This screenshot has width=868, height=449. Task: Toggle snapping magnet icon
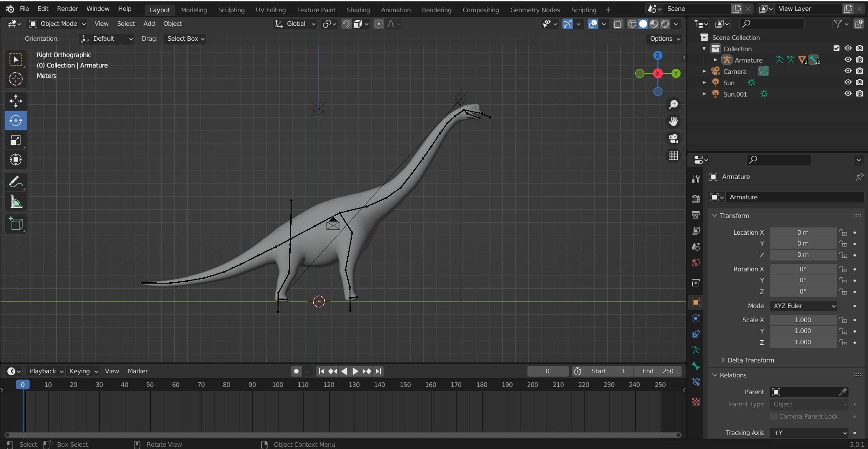coord(346,24)
